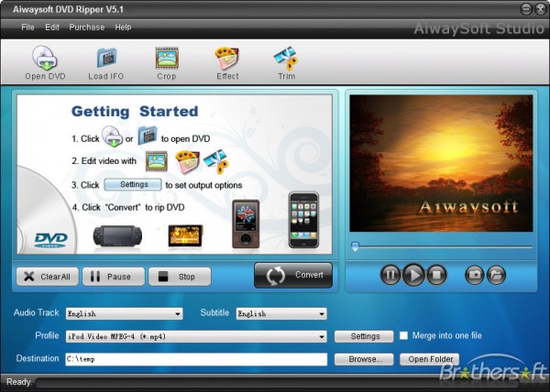Click the Zune player device image

pos(246,224)
